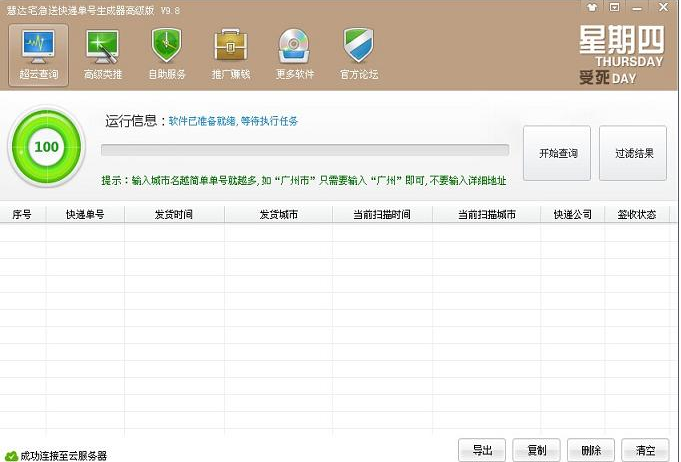Viewport: 681px width, 462px height.
Task: Click the green server connection status icon
Action: [x=10, y=454]
